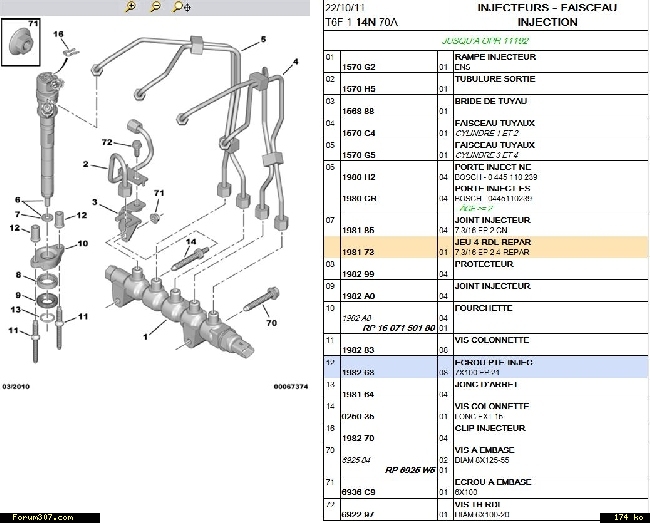Click part reference 1570 C4
The width and height of the screenshot is (650, 523).
click(x=358, y=133)
